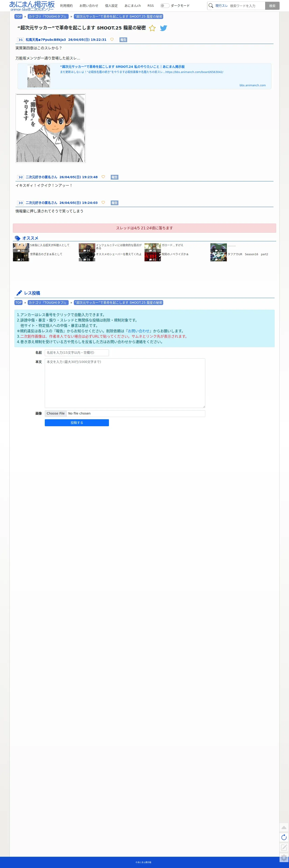Select 現行スレ search scope
This screenshot has height=868, width=289.
[222, 6]
